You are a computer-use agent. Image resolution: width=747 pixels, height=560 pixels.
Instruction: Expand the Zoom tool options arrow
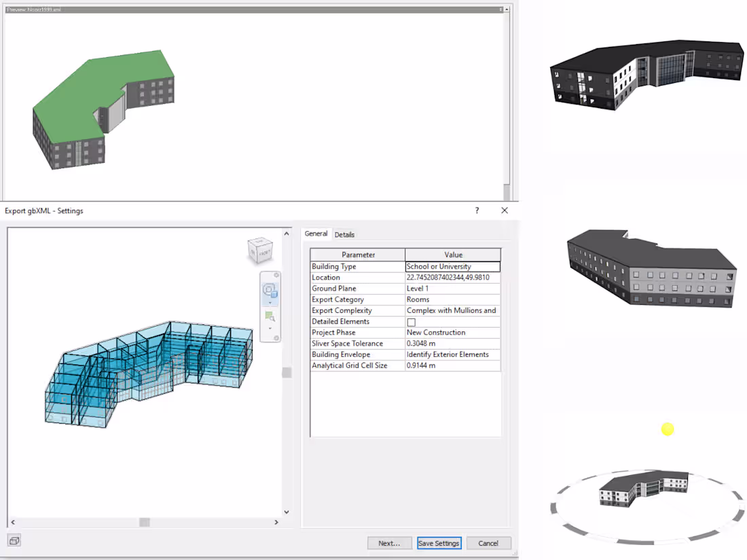[270, 329]
